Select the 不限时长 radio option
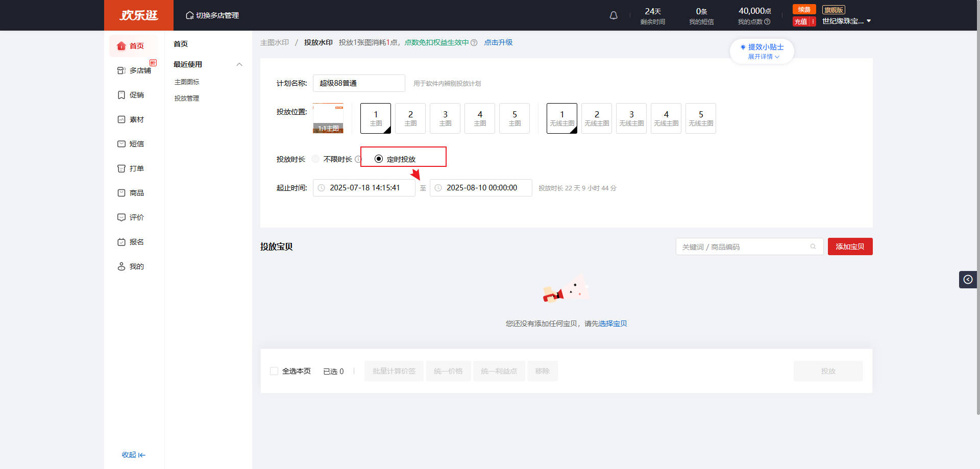Viewport: 980px width, 469px height. [x=316, y=159]
